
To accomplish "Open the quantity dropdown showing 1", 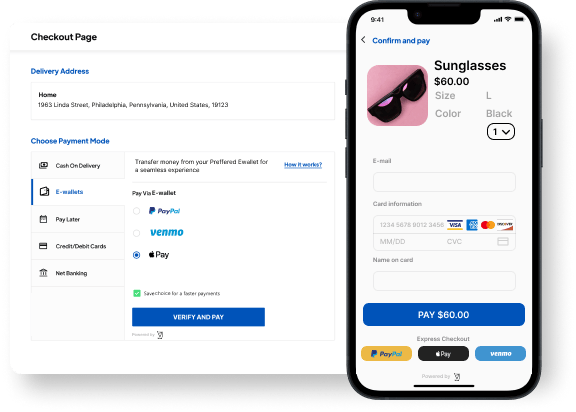I will [501, 132].
